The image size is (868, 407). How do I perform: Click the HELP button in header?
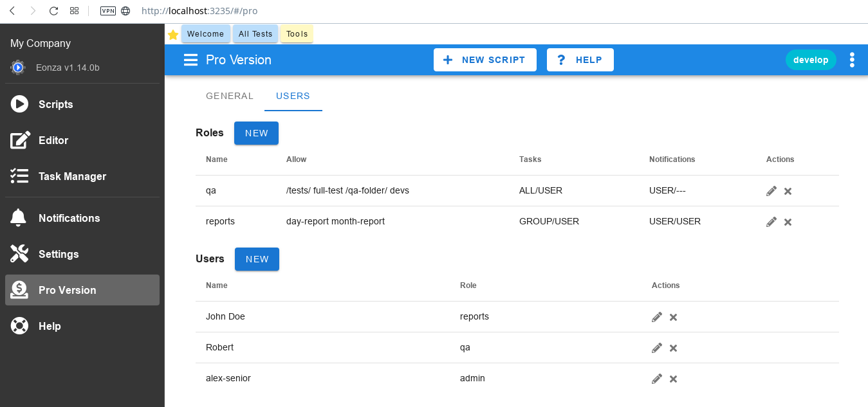580,60
